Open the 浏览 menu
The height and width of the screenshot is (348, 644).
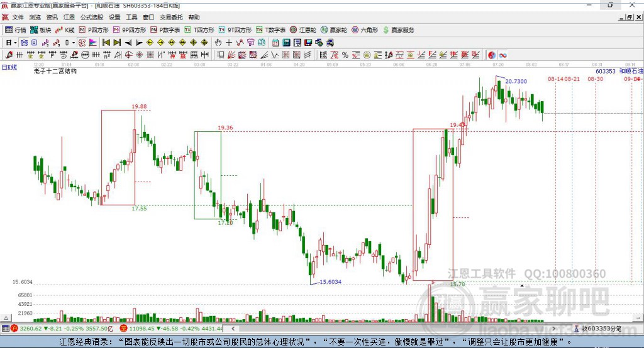coord(35,17)
